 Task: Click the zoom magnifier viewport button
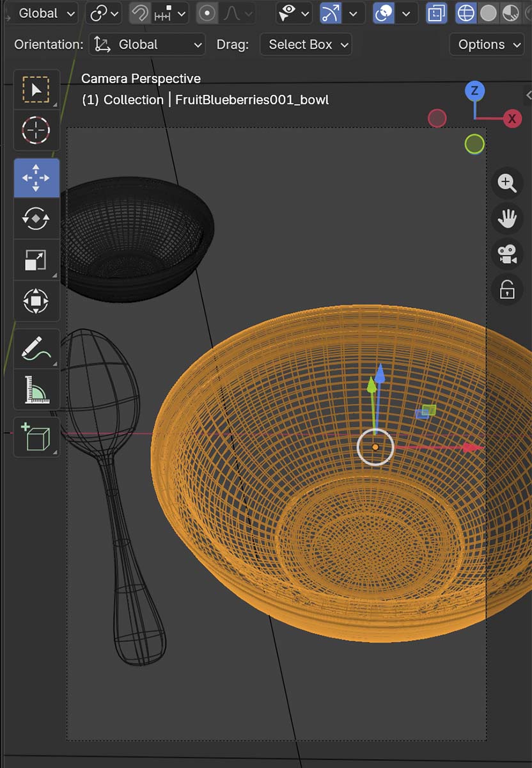point(507,183)
